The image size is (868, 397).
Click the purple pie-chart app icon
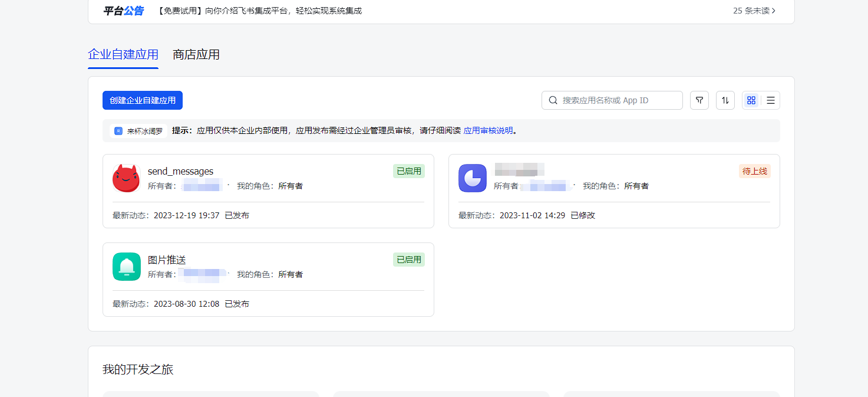point(472,178)
